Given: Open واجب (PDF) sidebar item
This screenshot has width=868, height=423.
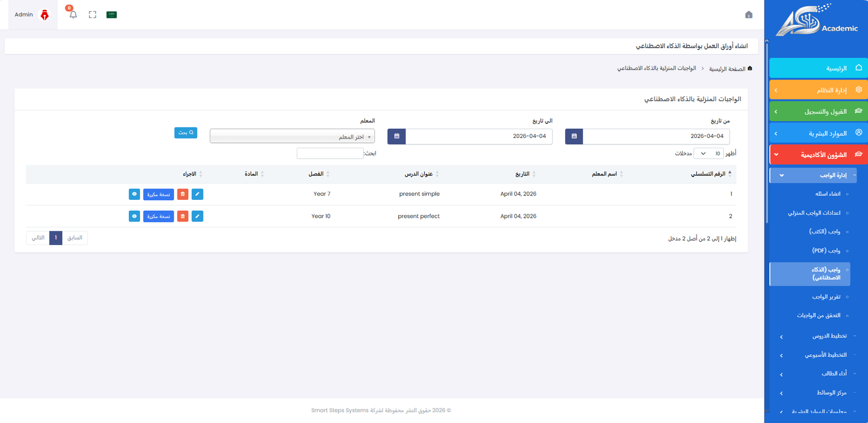Looking at the screenshot, I should point(826,250).
